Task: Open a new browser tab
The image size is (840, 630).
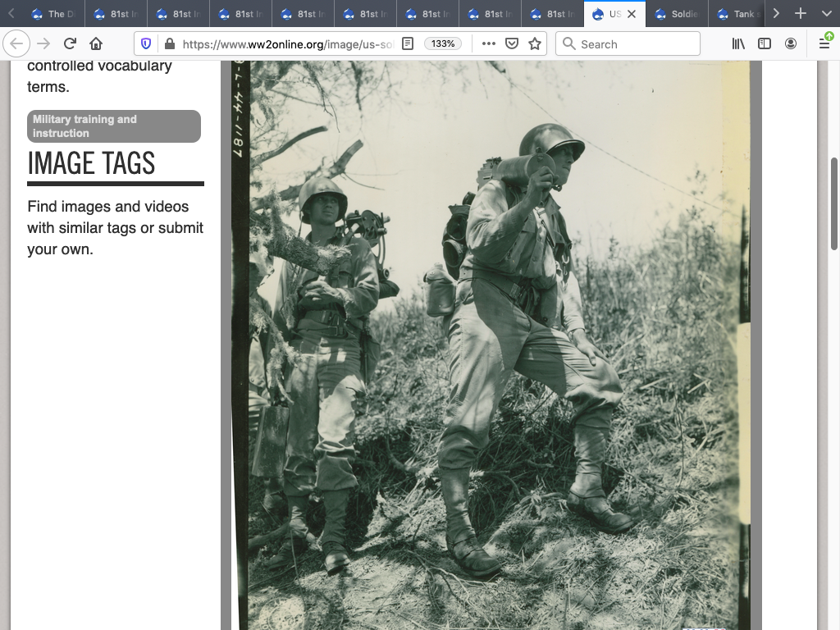Action: click(801, 13)
